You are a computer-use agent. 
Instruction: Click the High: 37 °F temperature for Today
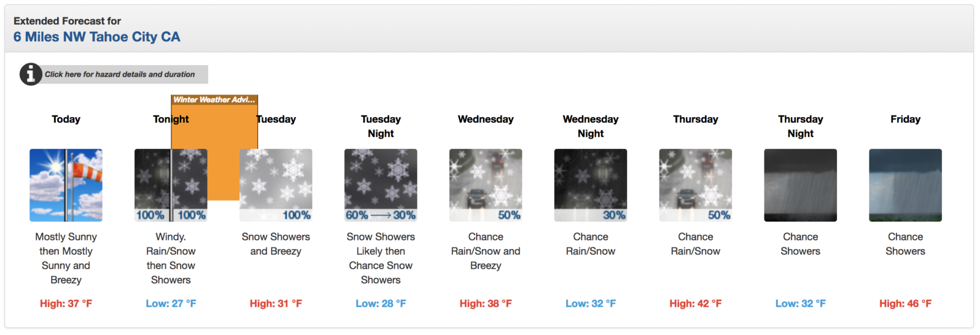click(66, 303)
